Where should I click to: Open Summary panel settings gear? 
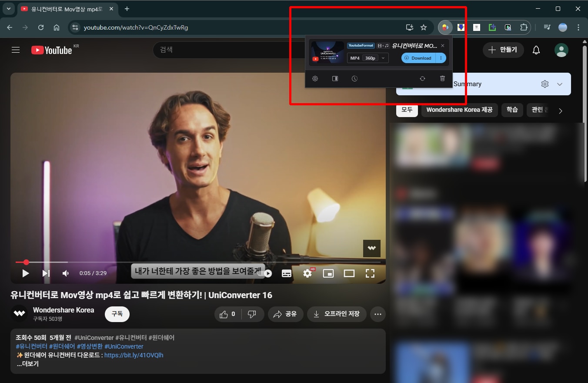click(545, 84)
